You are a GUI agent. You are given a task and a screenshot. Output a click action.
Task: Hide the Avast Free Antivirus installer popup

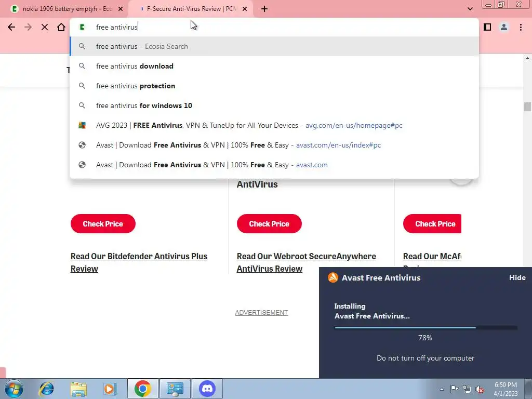click(x=517, y=277)
